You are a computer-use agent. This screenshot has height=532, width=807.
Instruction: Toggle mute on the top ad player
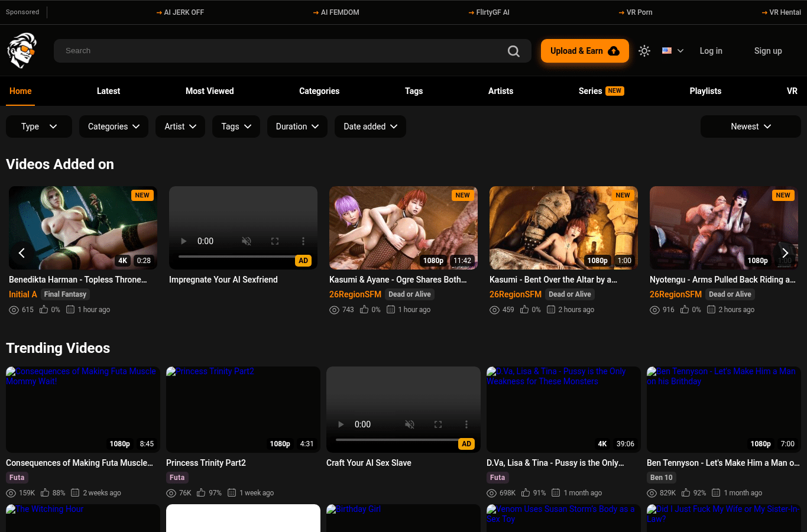(247, 241)
